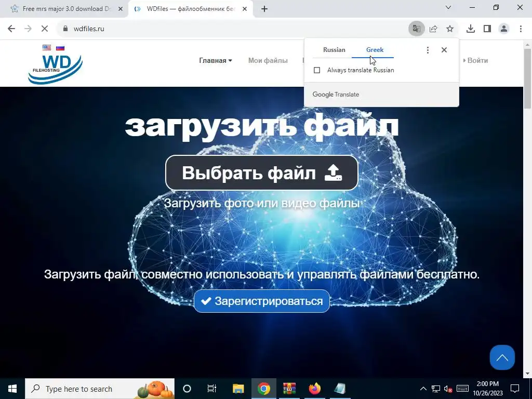Image resolution: width=532 pixels, height=399 pixels.
Task: Click the forward navigation arrow
Action: point(28,29)
